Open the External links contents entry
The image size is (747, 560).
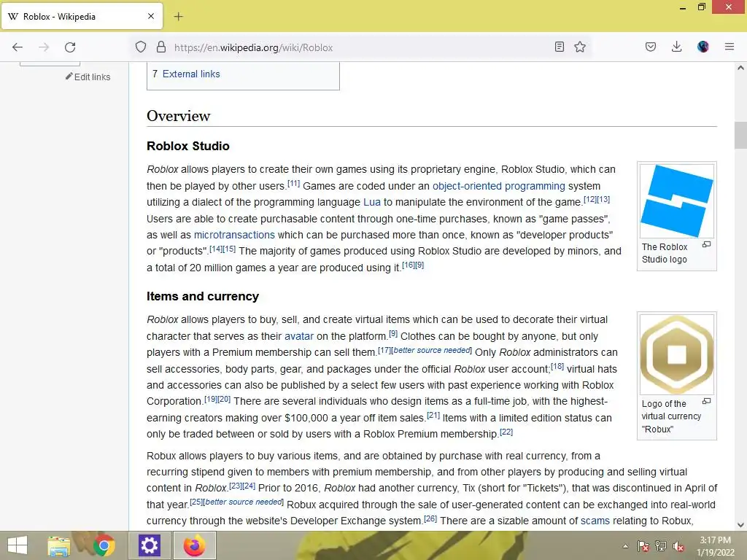click(191, 74)
